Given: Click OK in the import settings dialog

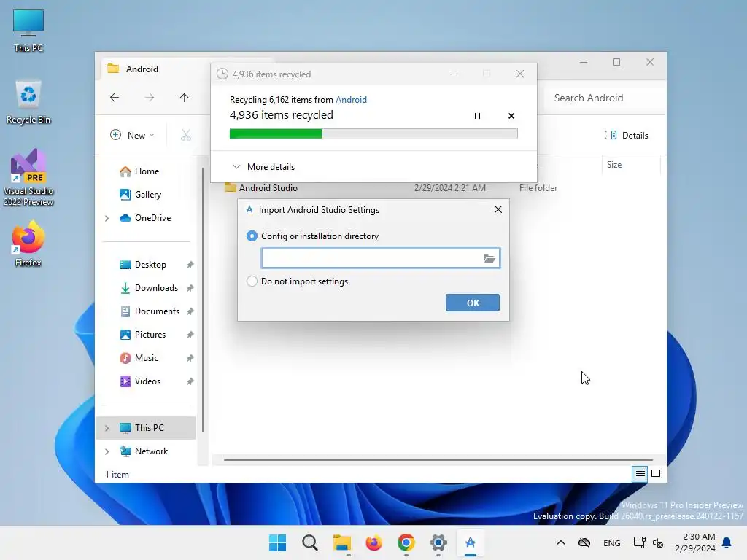Looking at the screenshot, I should click(x=473, y=303).
